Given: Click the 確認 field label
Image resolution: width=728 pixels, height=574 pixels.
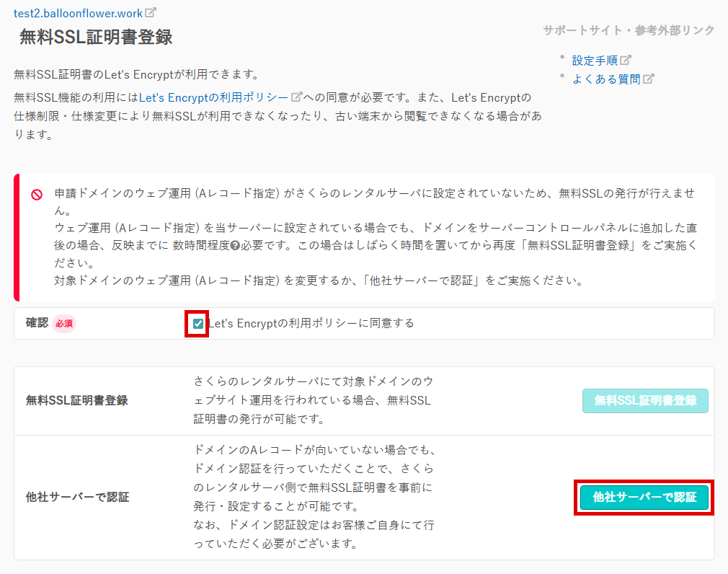Looking at the screenshot, I should [37, 323].
